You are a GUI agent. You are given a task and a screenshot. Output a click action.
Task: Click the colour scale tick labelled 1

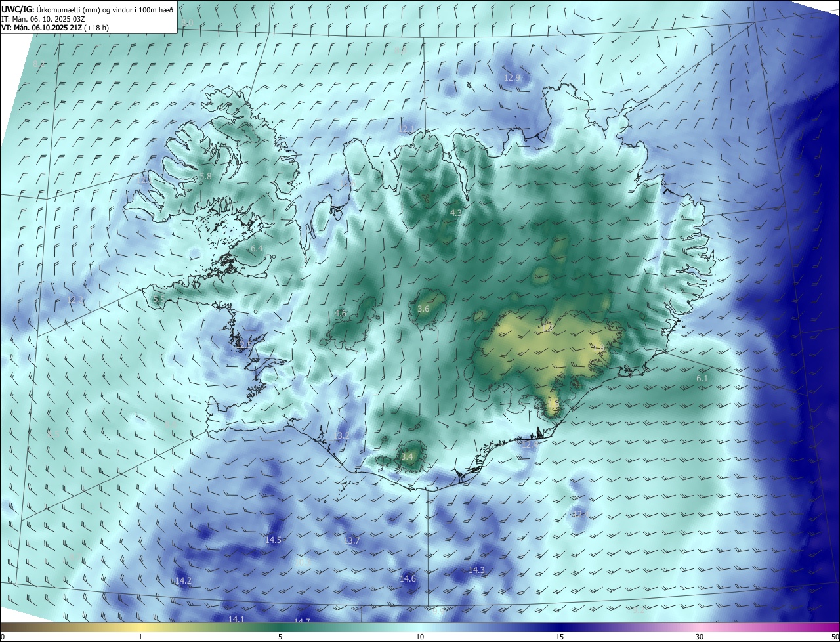click(x=140, y=637)
